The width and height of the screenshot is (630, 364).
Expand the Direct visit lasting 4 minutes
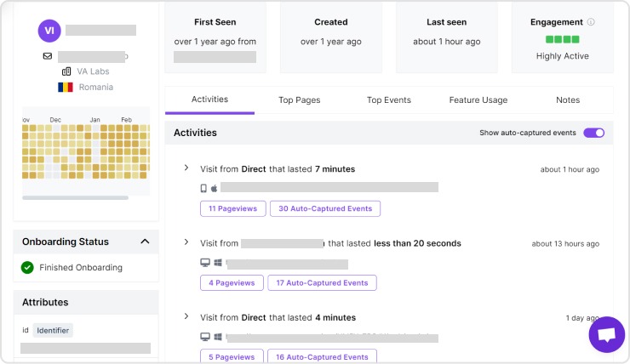click(186, 316)
